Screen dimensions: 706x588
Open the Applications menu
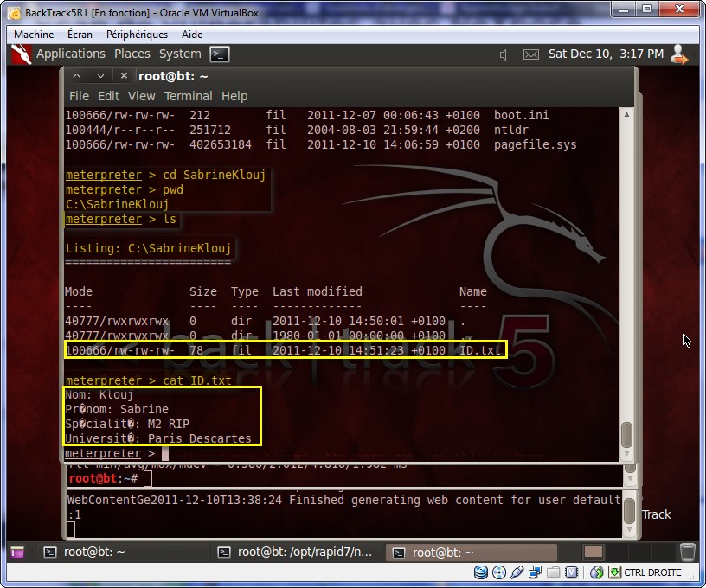(x=71, y=54)
